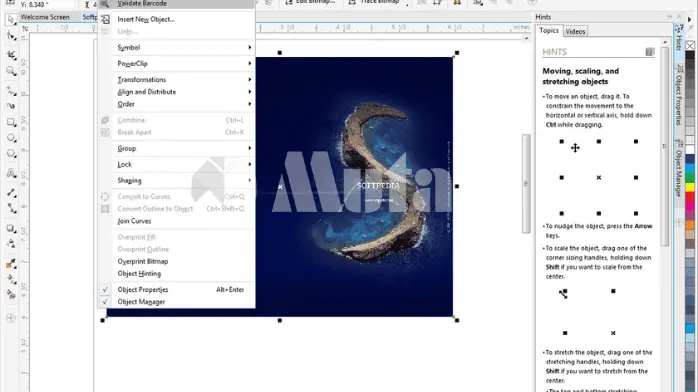Click the Insert New Object menu icon
This screenshot has width=698, height=392.
[105, 19]
